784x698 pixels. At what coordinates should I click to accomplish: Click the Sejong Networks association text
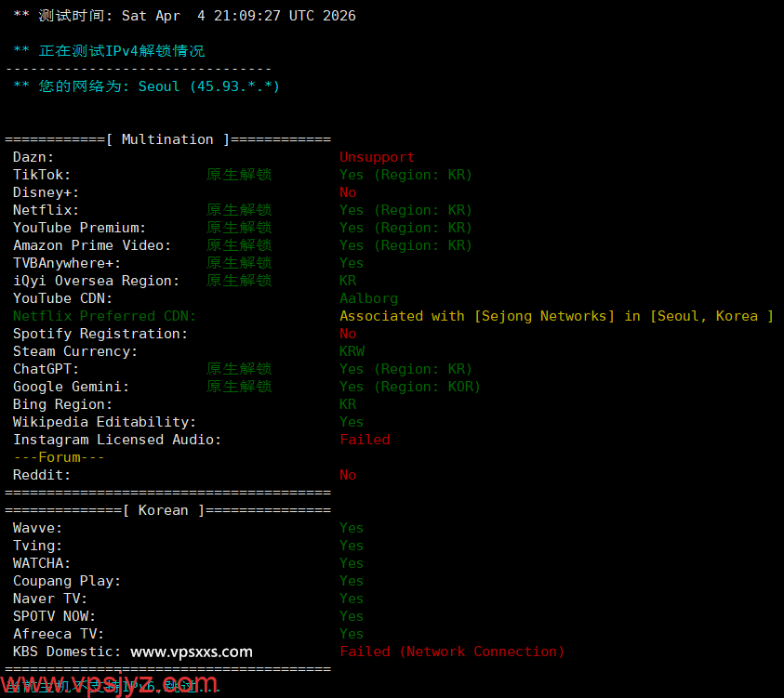[x=556, y=316]
